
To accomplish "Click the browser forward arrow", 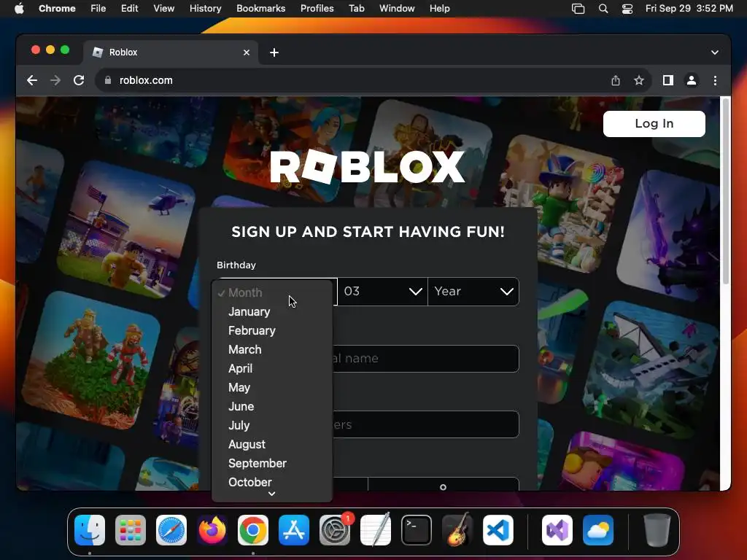I will tap(55, 80).
